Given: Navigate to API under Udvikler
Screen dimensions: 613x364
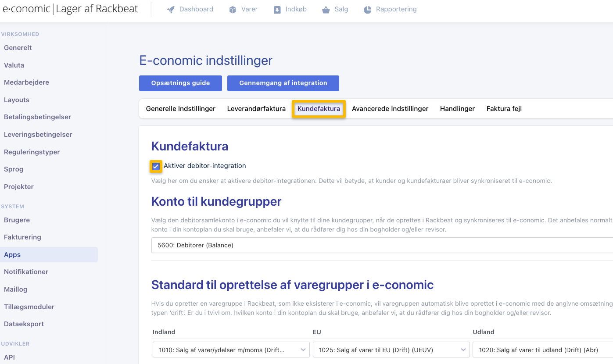Looking at the screenshot, I should 8,357.
